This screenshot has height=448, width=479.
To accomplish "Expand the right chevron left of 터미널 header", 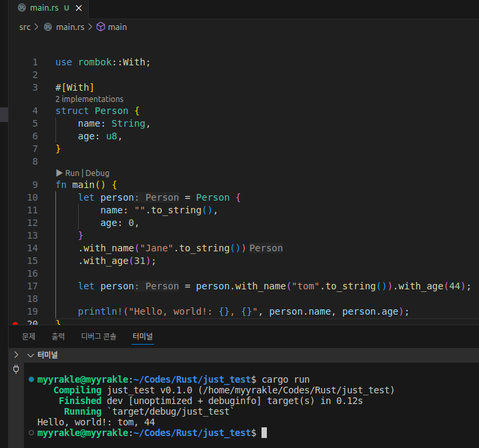I will tap(16, 355).
